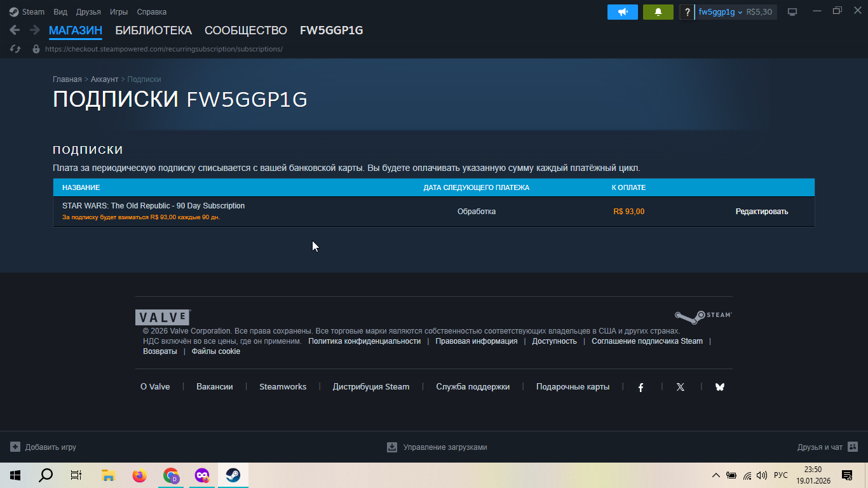Image resolution: width=868 pixels, height=488 pixels.
Task: Click the volume speaker tray icon
Action: pyautogui.click(x=762, y=475)
